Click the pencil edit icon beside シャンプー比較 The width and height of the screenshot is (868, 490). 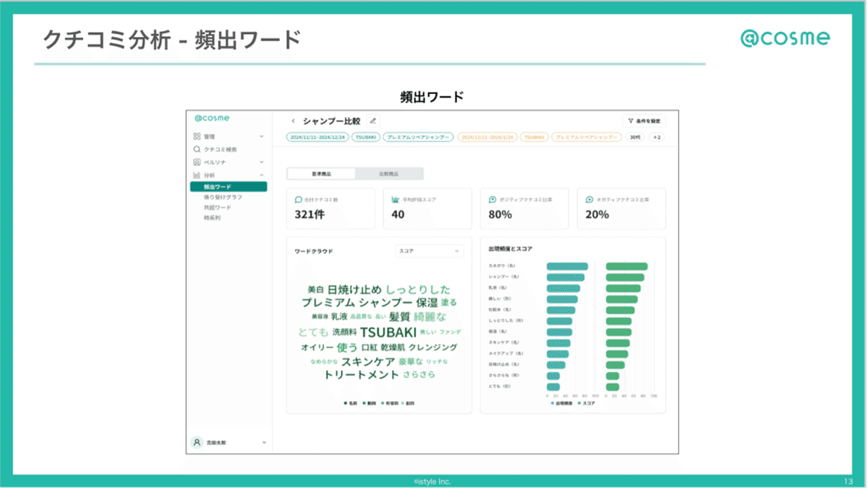pos(373,121)
